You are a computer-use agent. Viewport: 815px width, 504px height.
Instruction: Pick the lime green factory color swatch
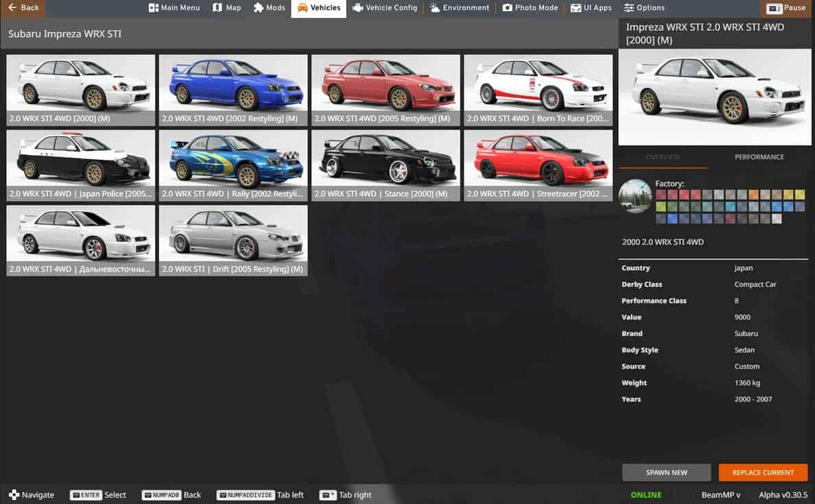click(x=661, y=206)
